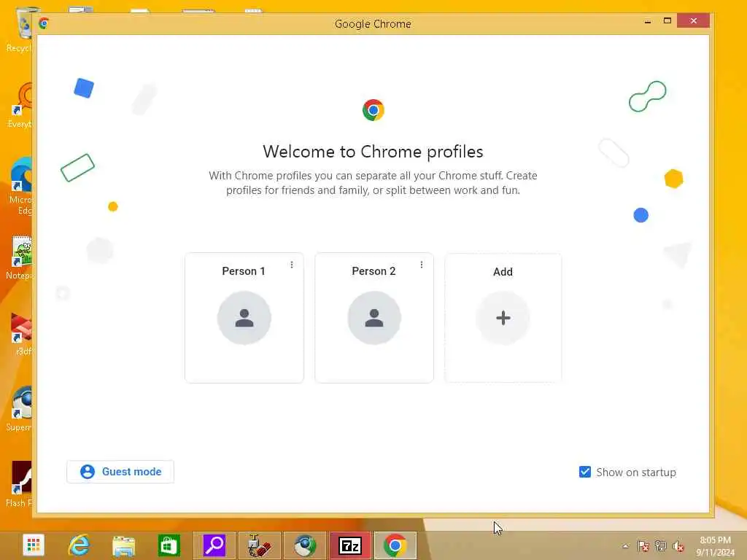Open the Person 2 profile card
This screenshot has height=560, width=747.
point(374,318)
